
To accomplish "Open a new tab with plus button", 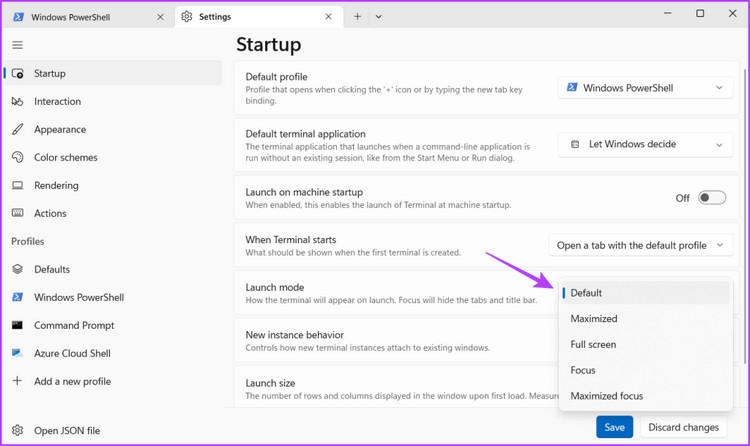I will tap(357, 17).
